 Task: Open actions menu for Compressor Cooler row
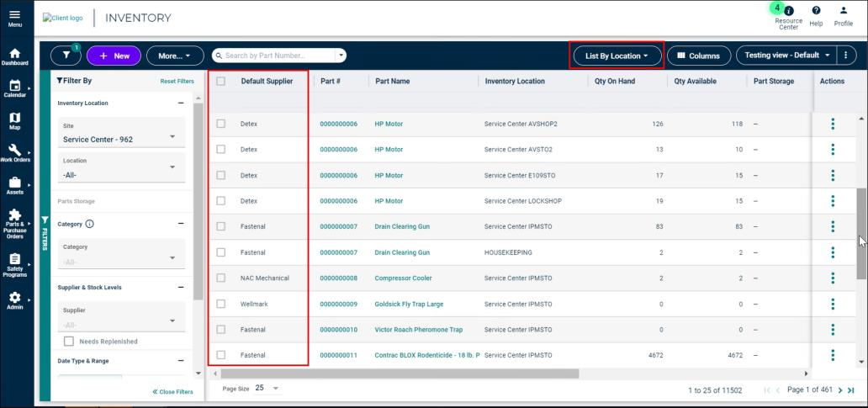(833, 278)
